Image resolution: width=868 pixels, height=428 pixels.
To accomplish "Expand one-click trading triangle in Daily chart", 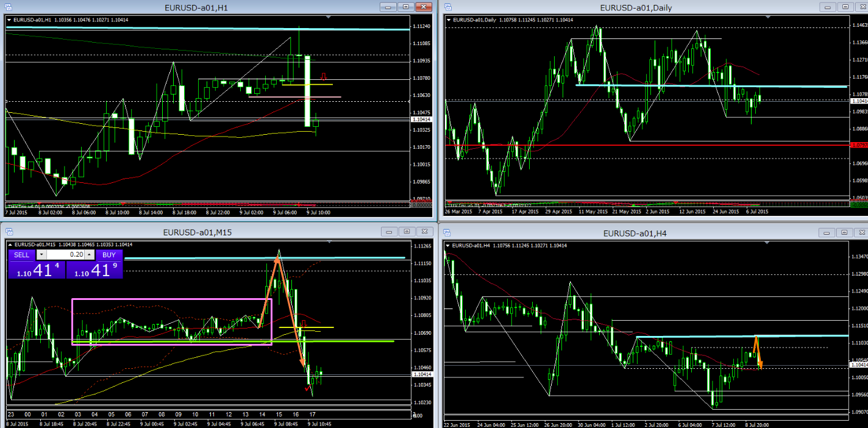I will point(450,20).
